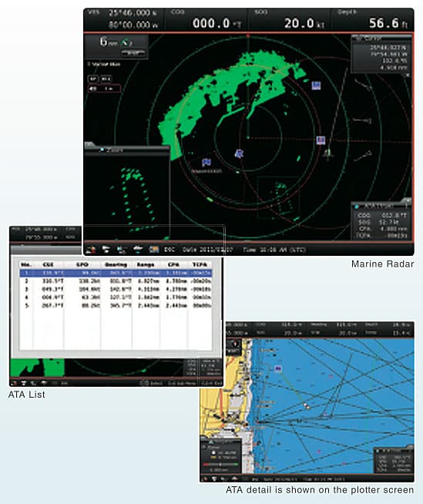Click the CPA column header in ATA List

pos(173,265)
